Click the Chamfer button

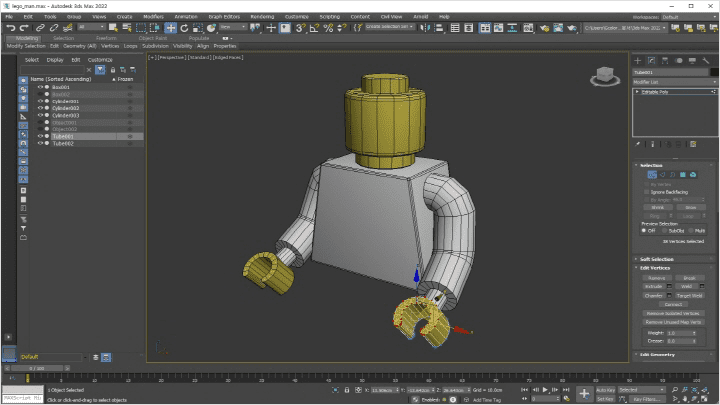coord(653,295)
